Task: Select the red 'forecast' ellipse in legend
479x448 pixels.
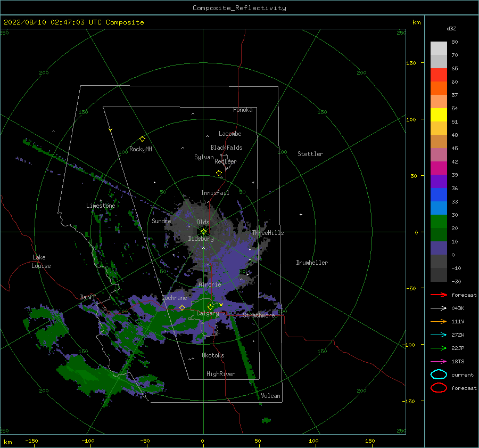Action: tap(439, 388)
